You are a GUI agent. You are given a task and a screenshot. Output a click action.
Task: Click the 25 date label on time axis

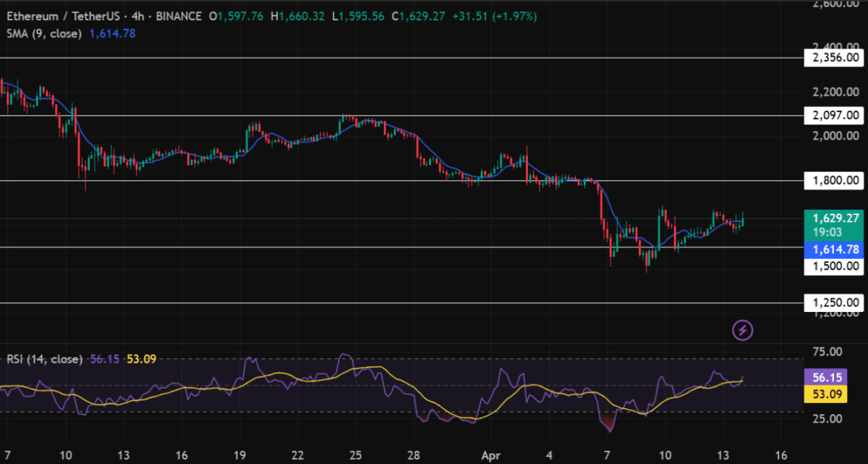tap(355, 456)
